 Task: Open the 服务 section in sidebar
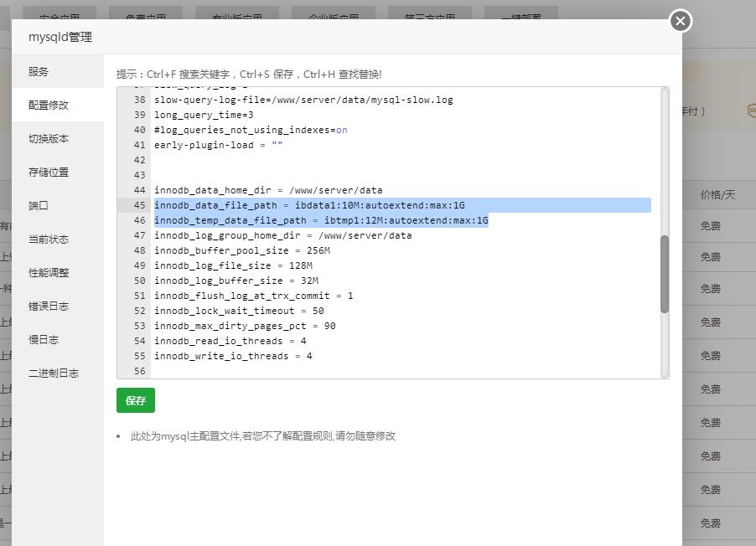(x=39, y=72)
